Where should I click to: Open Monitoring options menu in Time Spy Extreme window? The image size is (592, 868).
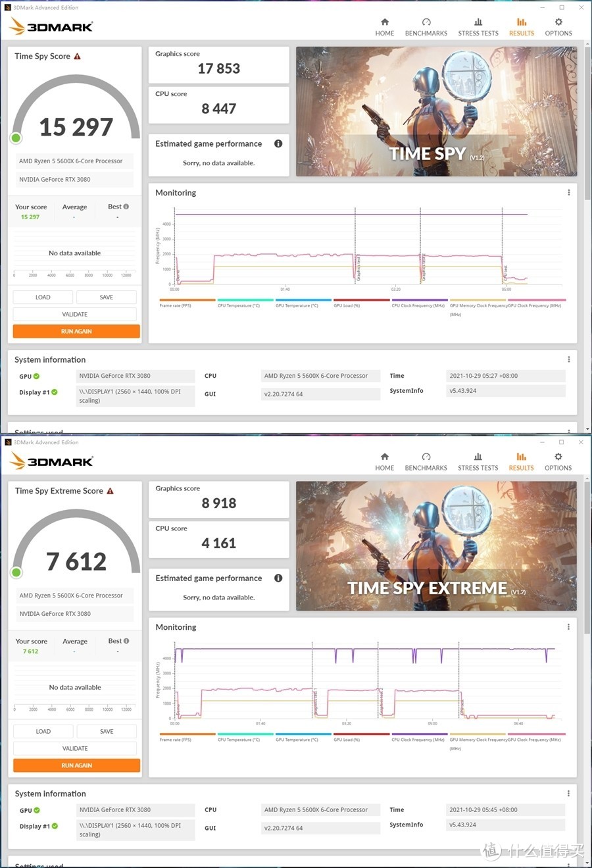[x=569, y=627]
